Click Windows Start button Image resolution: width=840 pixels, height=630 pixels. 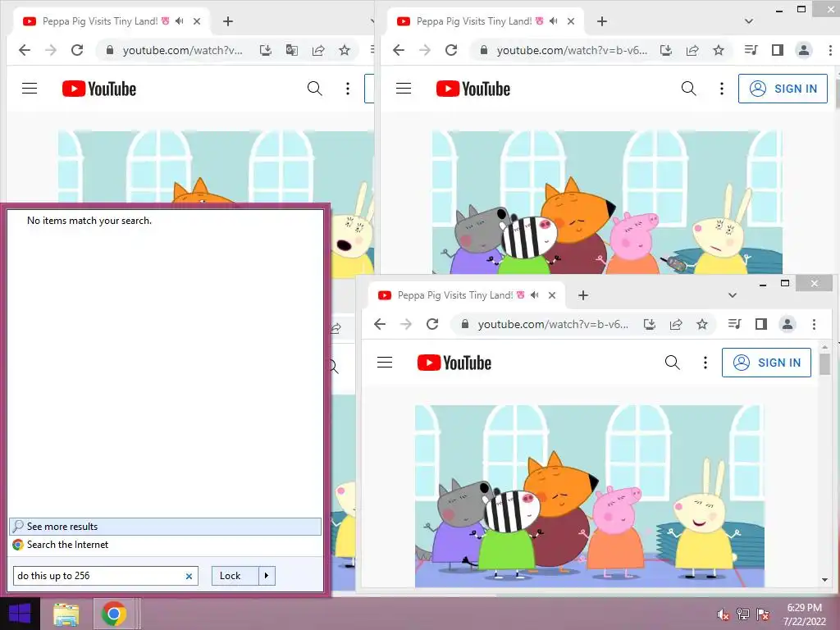click(x=20, y=614)
